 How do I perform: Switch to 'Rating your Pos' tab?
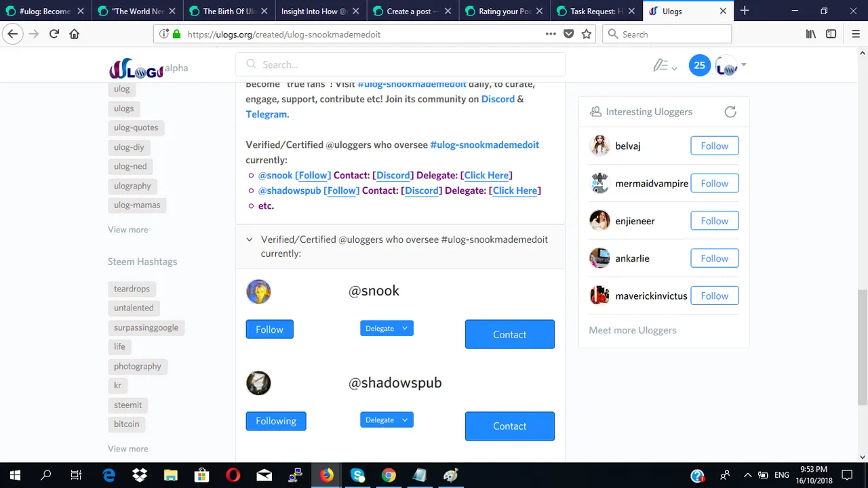[x=505, y=11]
